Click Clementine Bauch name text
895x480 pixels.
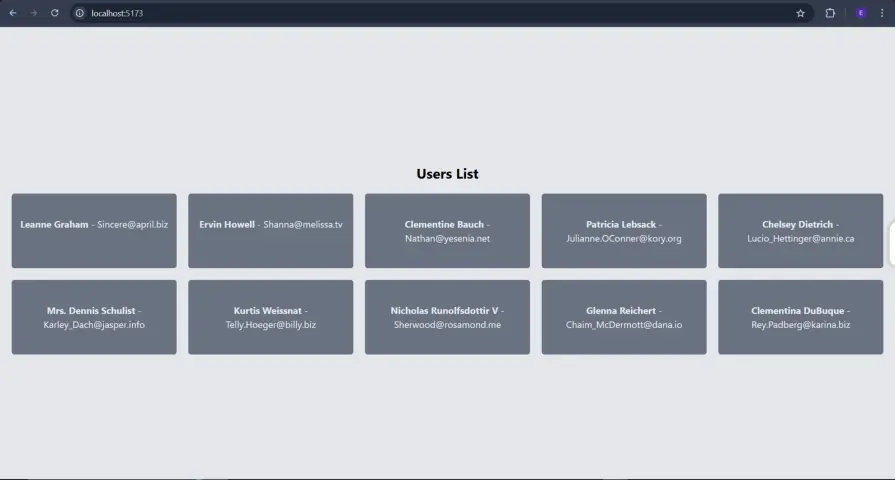point(444,224)
